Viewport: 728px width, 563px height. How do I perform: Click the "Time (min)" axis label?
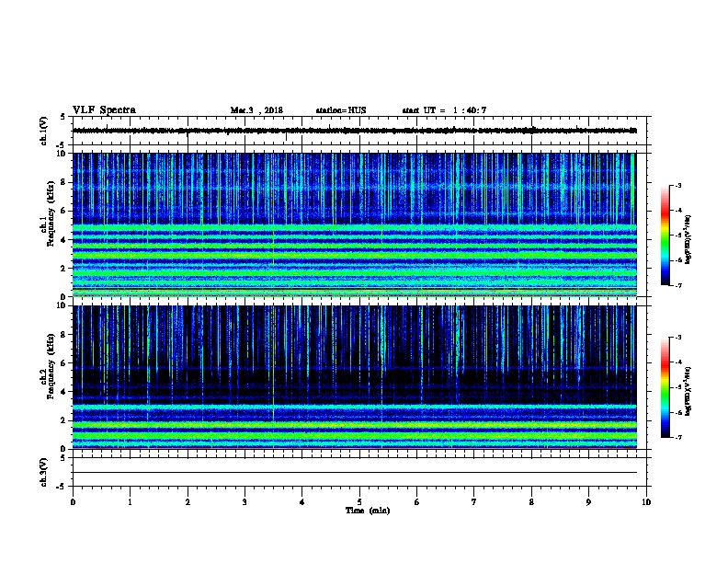[x=368, y=511]
